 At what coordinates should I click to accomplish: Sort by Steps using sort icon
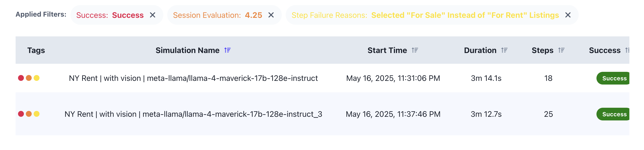[x=561, y=50]
